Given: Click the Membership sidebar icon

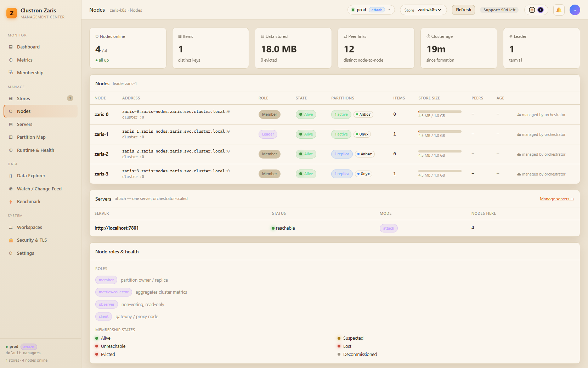Looking at the screenshot, I should pyautogui.click(x=11, y=73).
